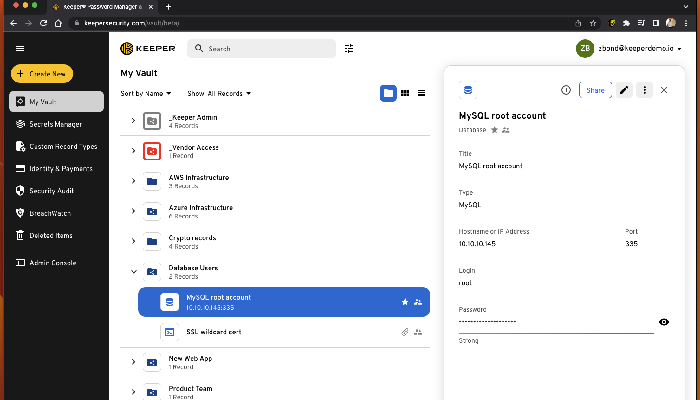View Deleted Items
The width and height of the screenshot is (700, 400).
[44, 235]
